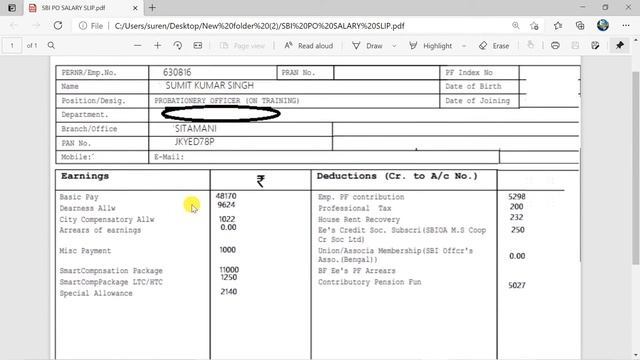Open the Favorites list
The image size is (640, 360).
[x=558, y=26]
